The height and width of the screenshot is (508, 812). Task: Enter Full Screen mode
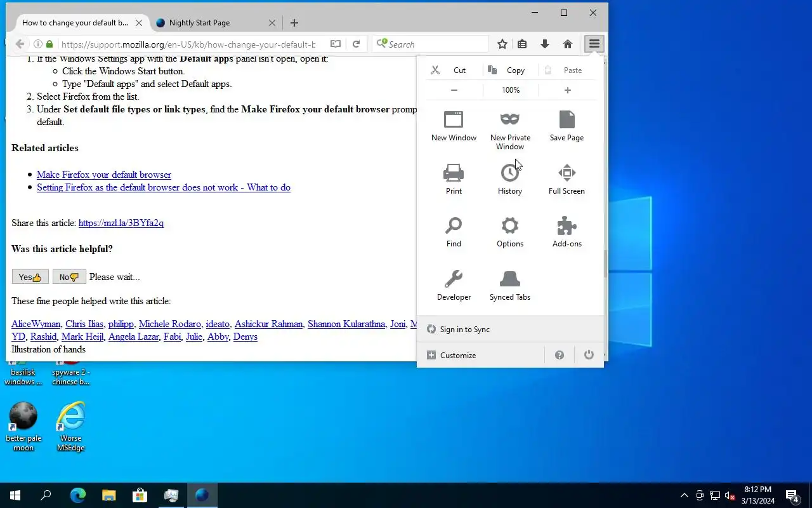[566, 179]
